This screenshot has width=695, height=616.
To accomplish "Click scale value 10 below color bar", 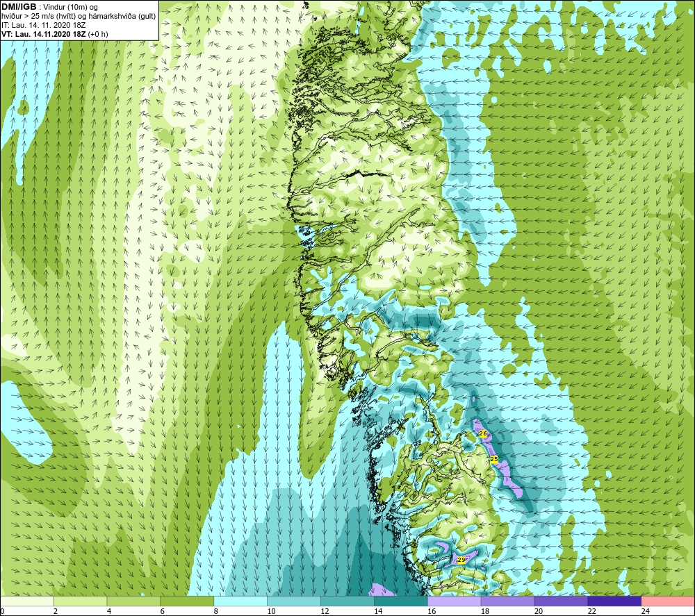I will pyautogui.click(x=271, y=611).
